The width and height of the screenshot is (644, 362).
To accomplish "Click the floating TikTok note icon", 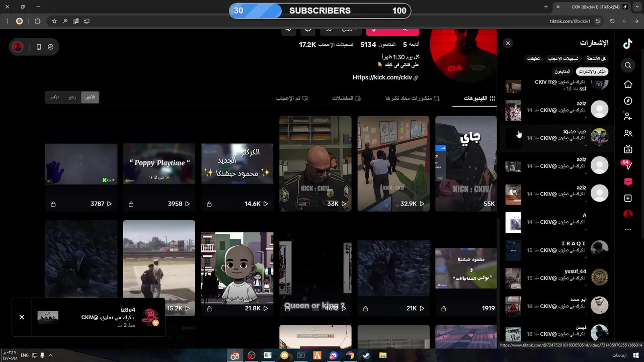I will coord(51,47).
